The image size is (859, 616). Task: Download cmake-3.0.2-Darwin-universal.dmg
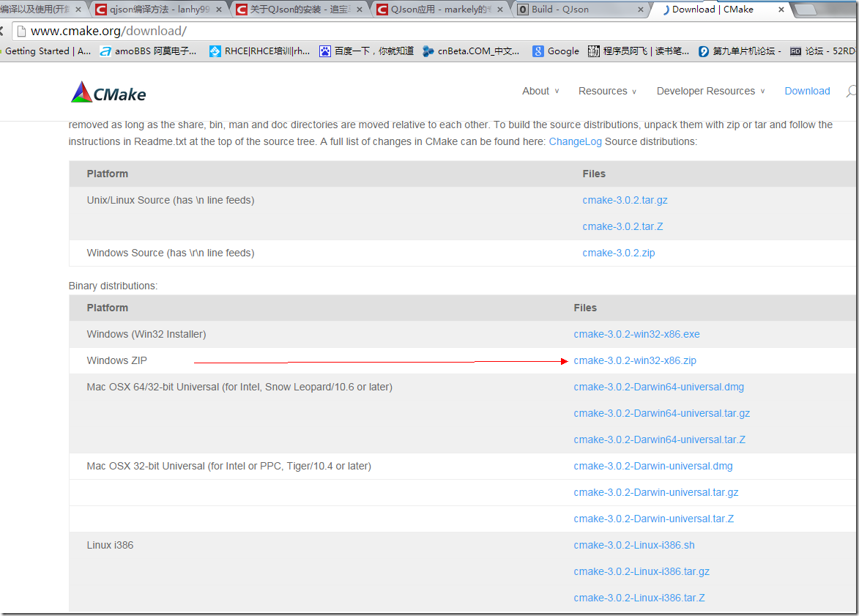coord(653,466)
